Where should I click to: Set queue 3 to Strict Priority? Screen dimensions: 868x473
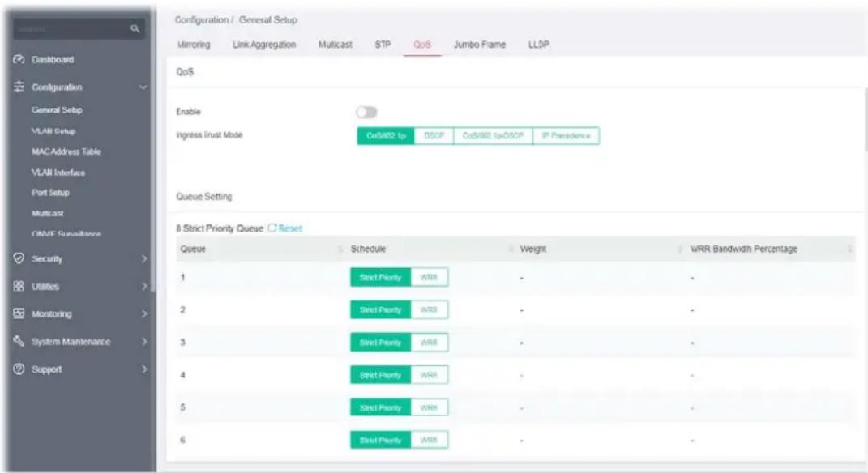click(x=380, y=343)
